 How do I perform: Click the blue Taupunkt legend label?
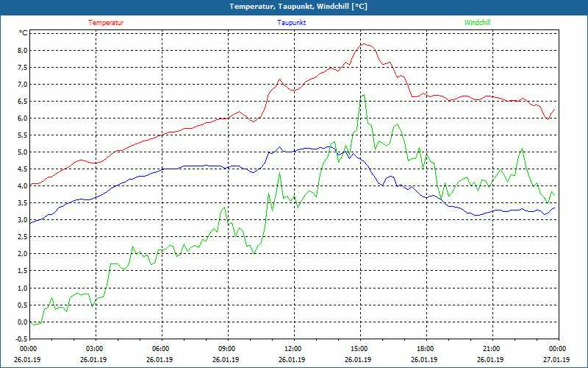[x=291, y=23]
